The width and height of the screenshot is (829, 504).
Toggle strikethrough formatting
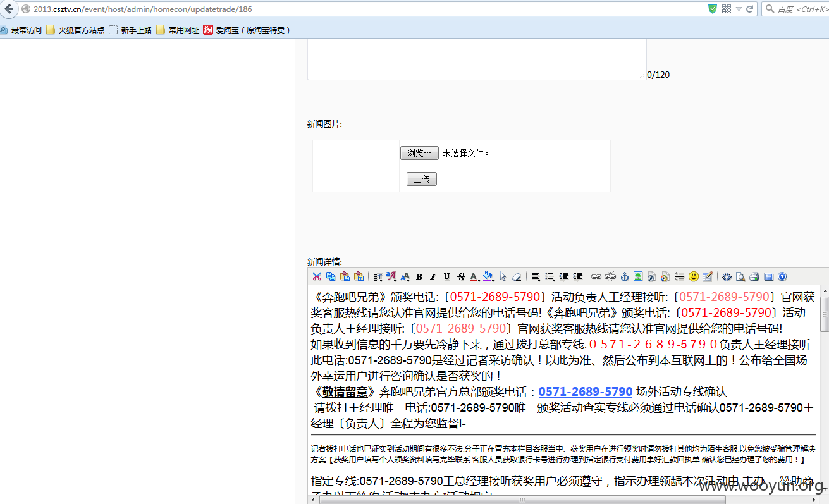click(460, 276)
